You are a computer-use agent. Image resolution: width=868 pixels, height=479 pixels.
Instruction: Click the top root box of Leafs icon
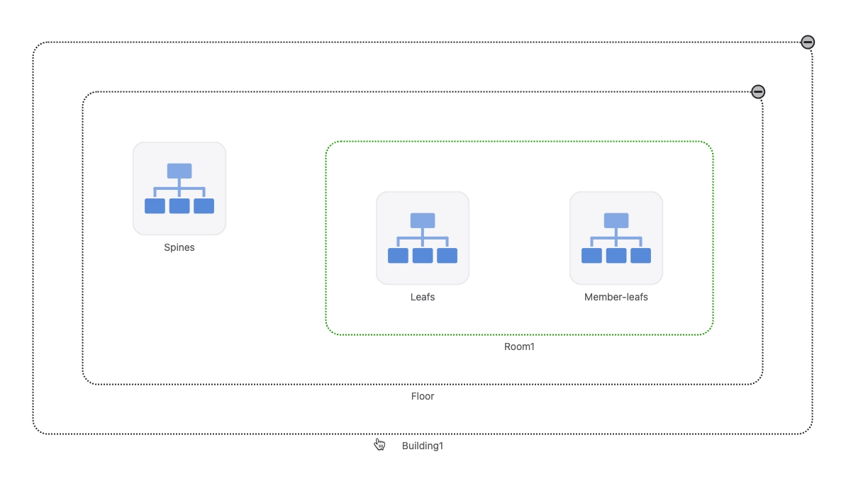[x=423, y=220]
